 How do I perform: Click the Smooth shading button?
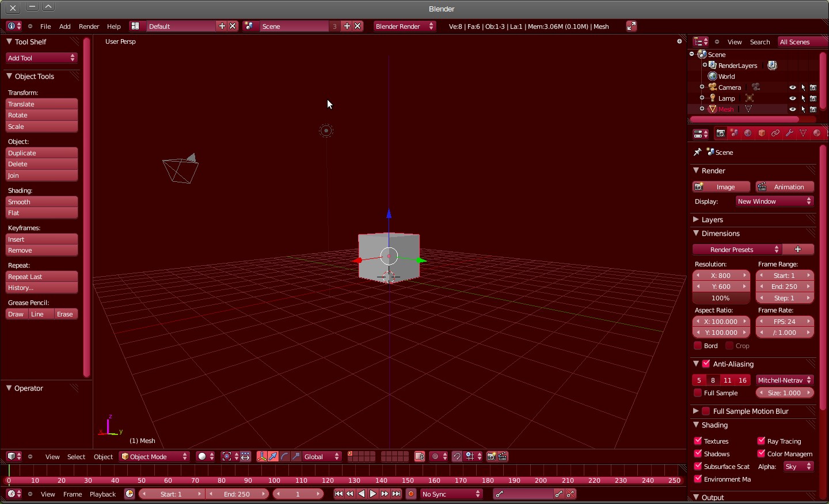pyautogui.click(x=41, y=202)
